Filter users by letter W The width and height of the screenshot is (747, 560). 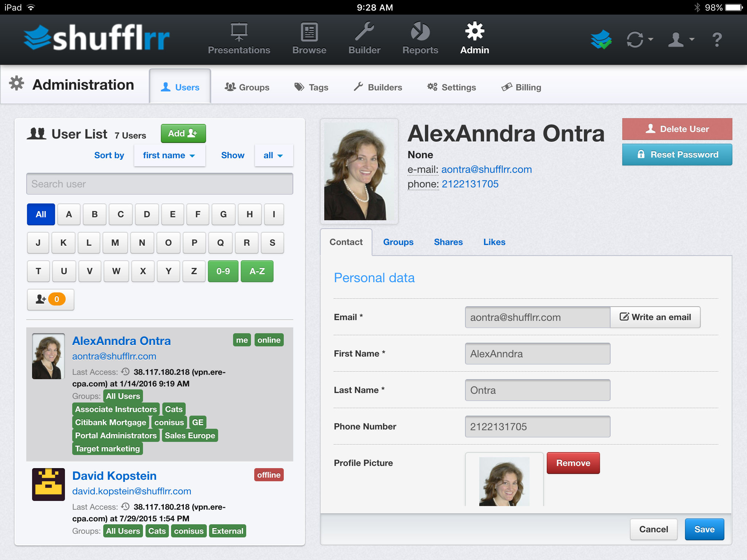(116, 271)
